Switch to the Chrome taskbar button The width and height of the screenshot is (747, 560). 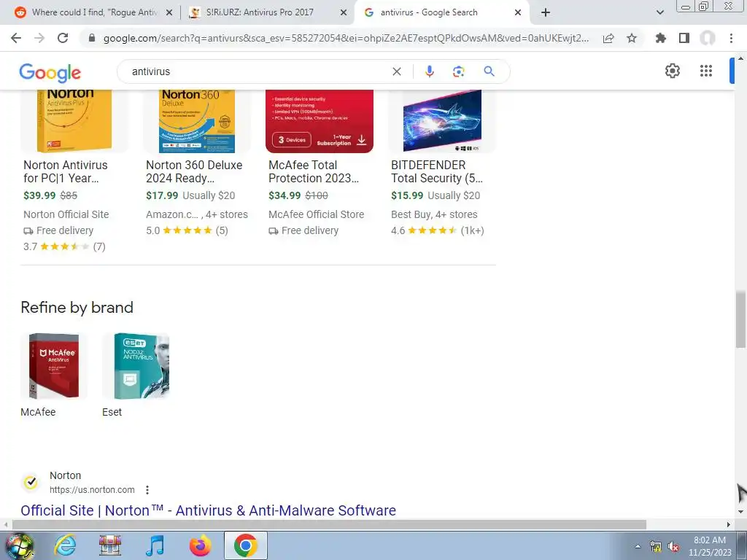(x=245, y=545)
